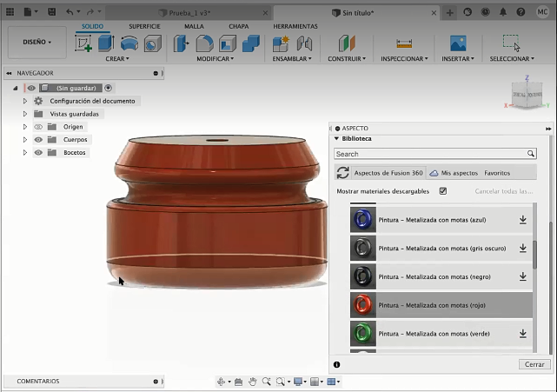Select the Revolve tool
Screen dimensions: 557x392
pos(129,43)
